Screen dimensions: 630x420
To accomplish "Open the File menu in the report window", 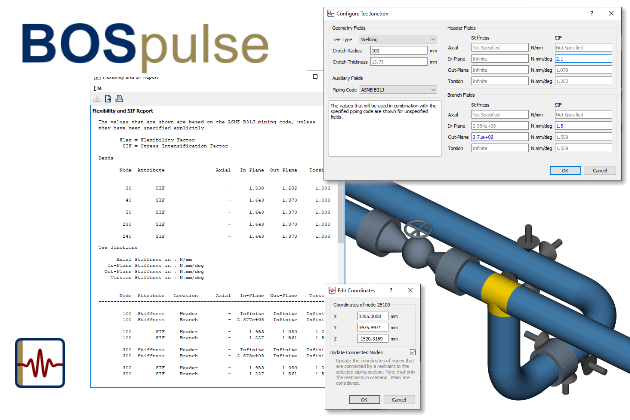I will [98, 88].
